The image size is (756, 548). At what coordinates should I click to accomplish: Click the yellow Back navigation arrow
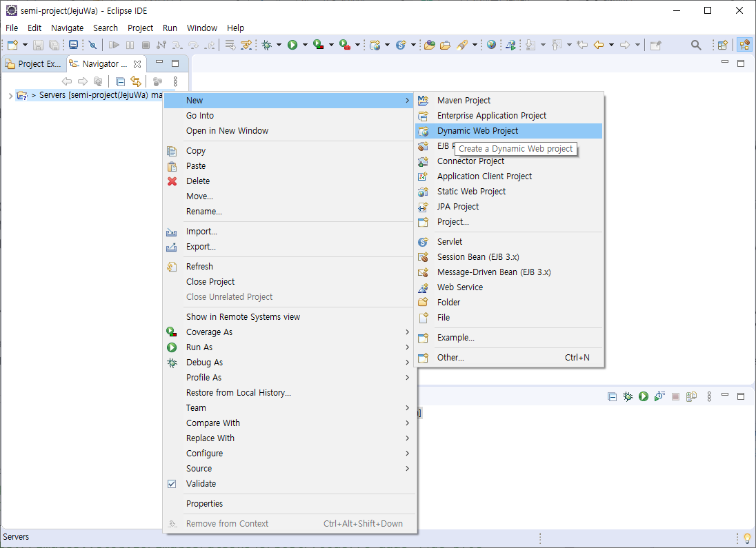tap(599, 45)
